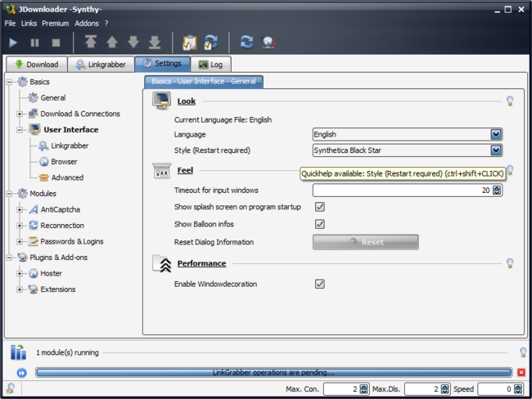
Task: Switch to the Log tab
Action: [210, 65]
